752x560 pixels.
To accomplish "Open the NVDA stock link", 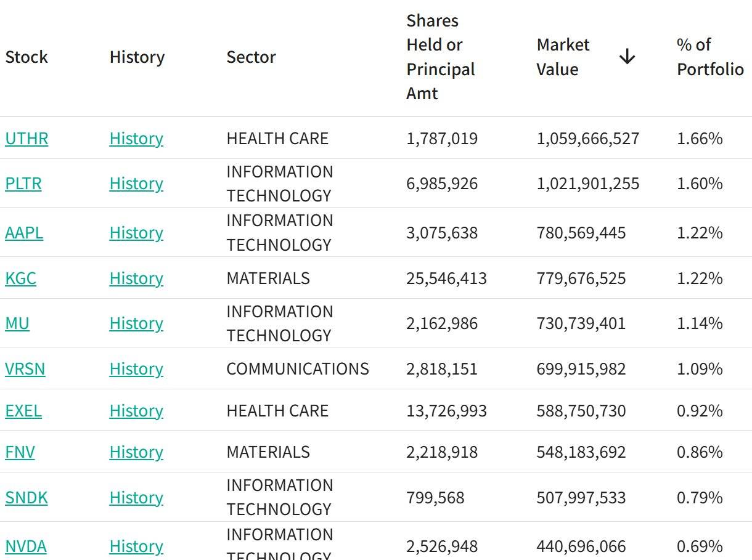I will point(26,546).
